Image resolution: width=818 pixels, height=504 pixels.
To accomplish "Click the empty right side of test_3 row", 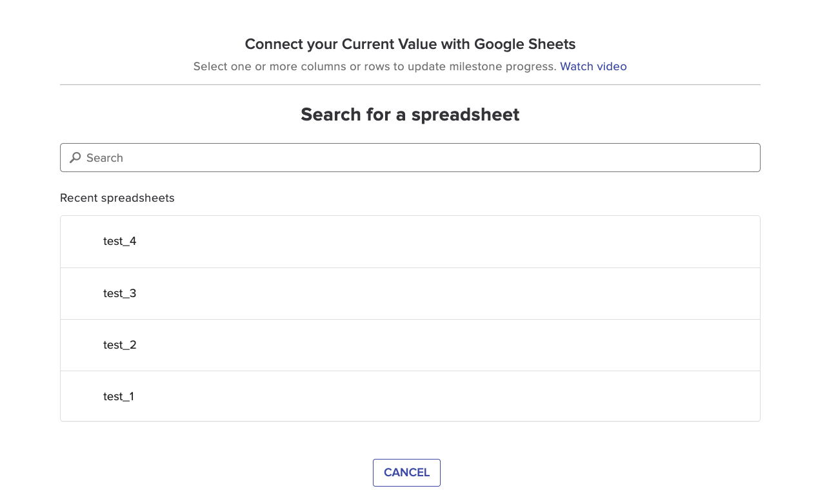I will [x=581, y=293].
